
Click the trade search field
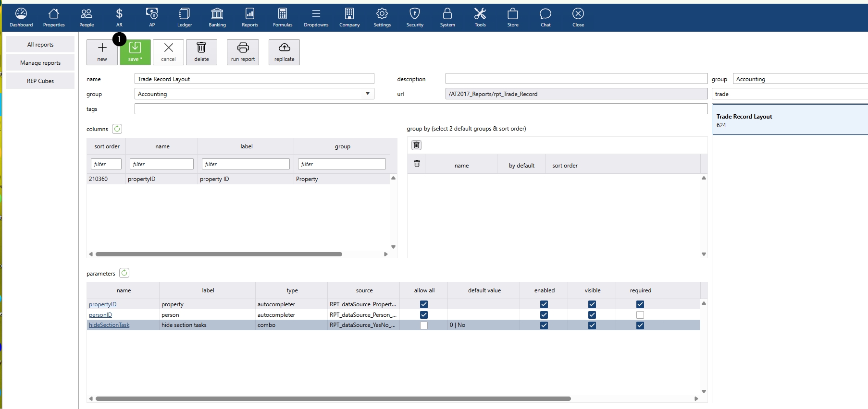(790, 94)
